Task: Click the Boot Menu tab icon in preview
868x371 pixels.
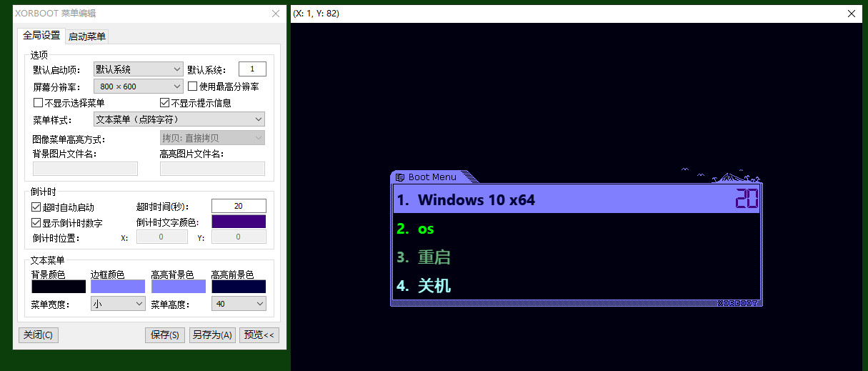Action: 400,177
